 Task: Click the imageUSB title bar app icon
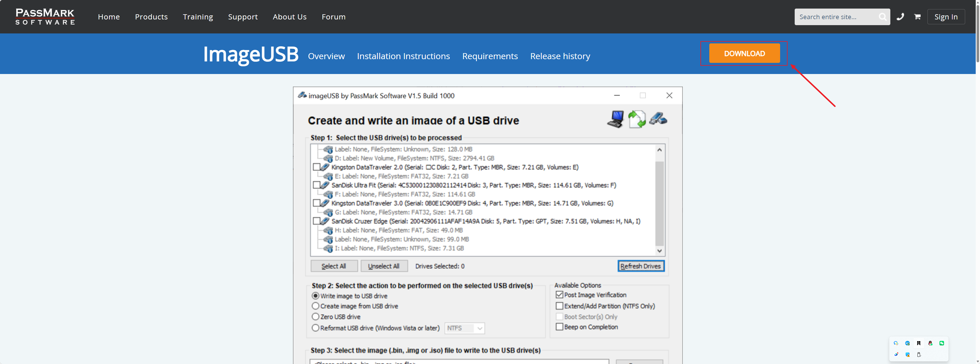(302, 95)
